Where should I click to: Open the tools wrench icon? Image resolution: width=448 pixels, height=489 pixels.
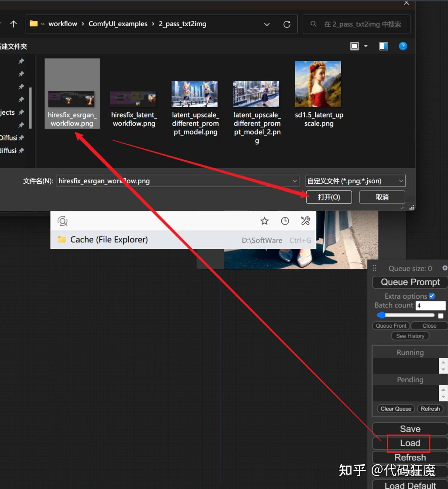[306, 221]
